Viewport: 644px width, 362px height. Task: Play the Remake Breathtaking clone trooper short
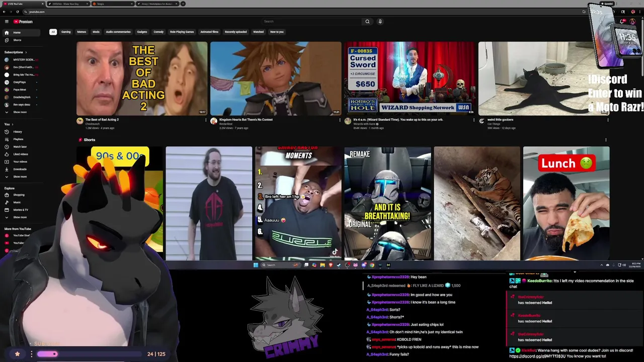click(x=387, y=203)
